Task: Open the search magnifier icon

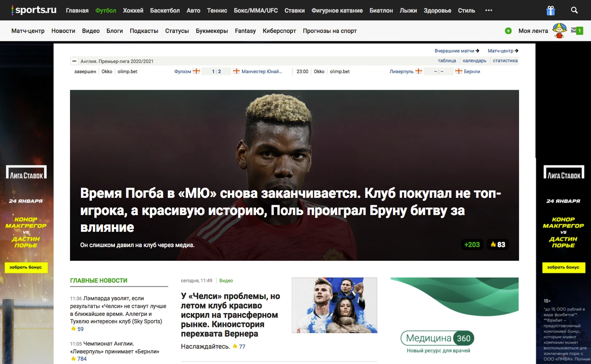Action: (574, 10)
